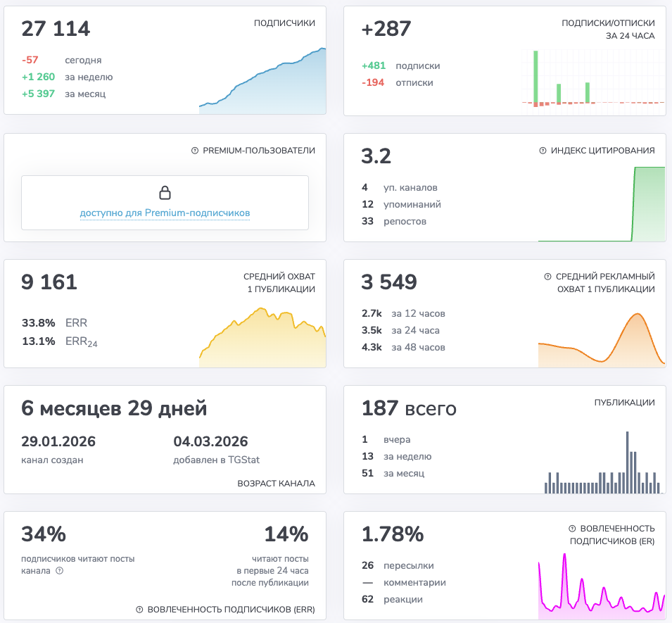Screen dimensions: 672x623
Task: Click help icon next to ИНДЕКС ЦИТИРОВАНИЯ
Action: (x=543, y=151)
